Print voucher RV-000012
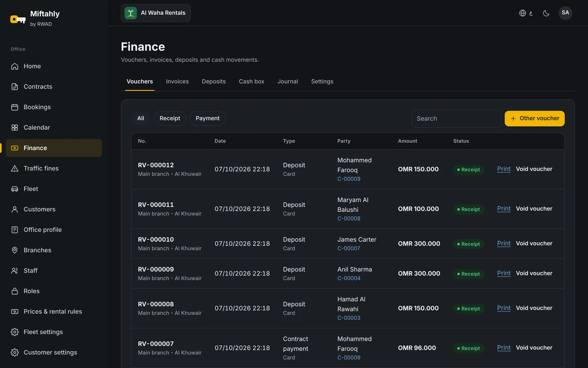 coord(504,169)
